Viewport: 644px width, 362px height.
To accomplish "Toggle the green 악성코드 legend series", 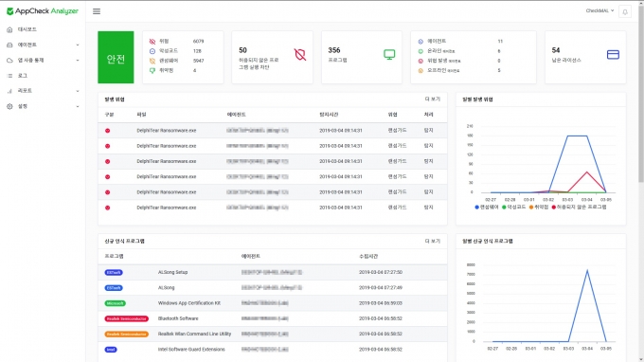I will (513, 208).
